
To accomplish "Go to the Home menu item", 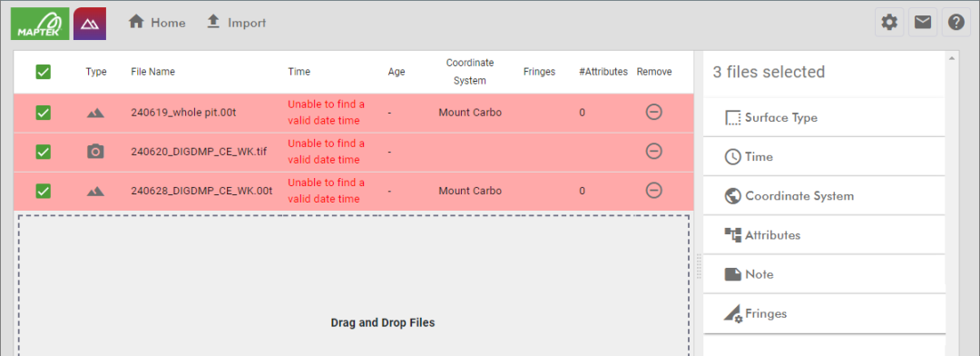I will [157, 23].
